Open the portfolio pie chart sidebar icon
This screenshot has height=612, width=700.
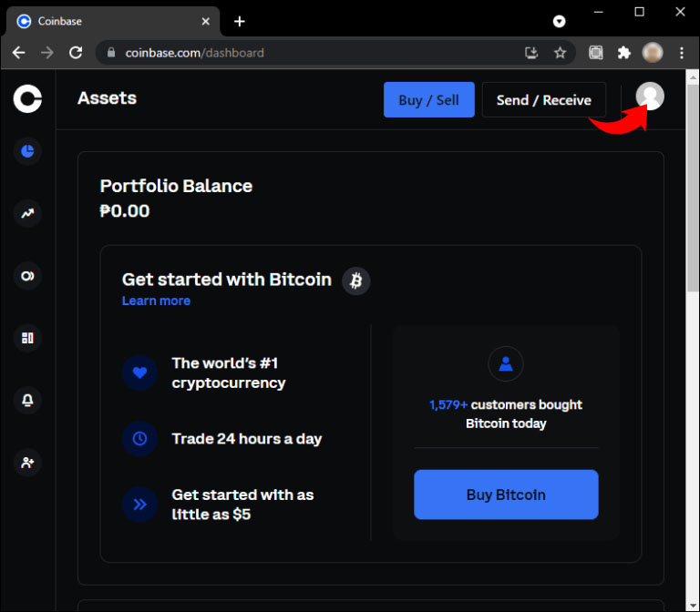pyautogui.click(x=27, y=151)
